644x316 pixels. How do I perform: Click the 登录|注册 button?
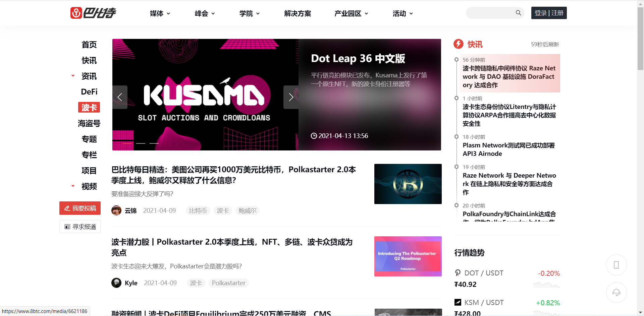(x=549, y=13)
